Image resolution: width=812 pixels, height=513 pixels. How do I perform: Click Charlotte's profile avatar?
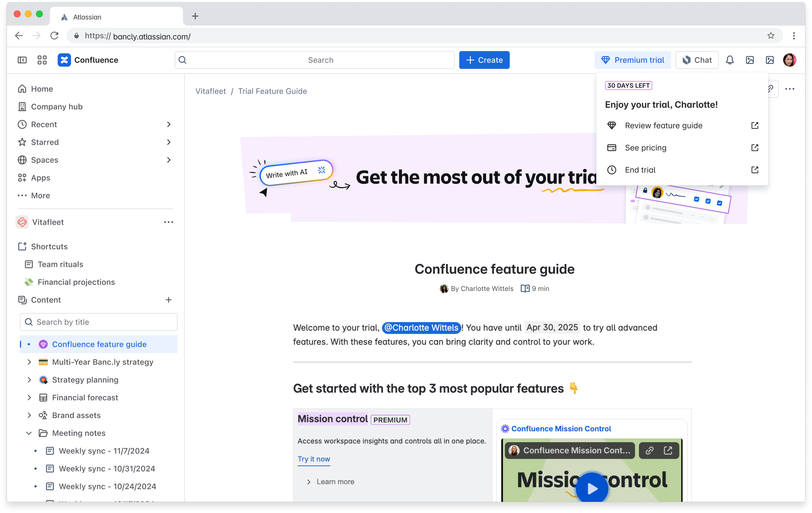tap(789, 60)
